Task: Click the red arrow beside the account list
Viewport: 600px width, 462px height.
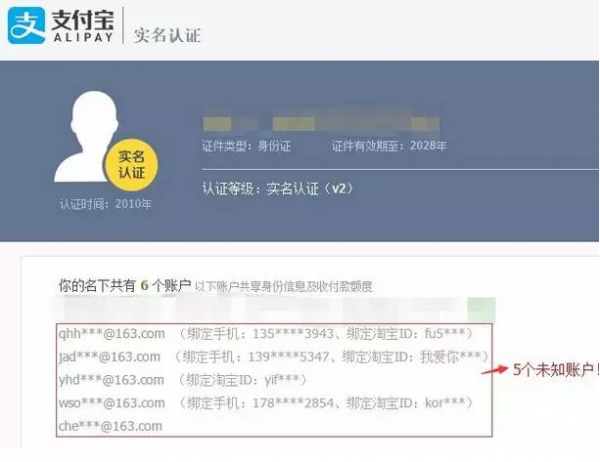Action: [496, 368]
